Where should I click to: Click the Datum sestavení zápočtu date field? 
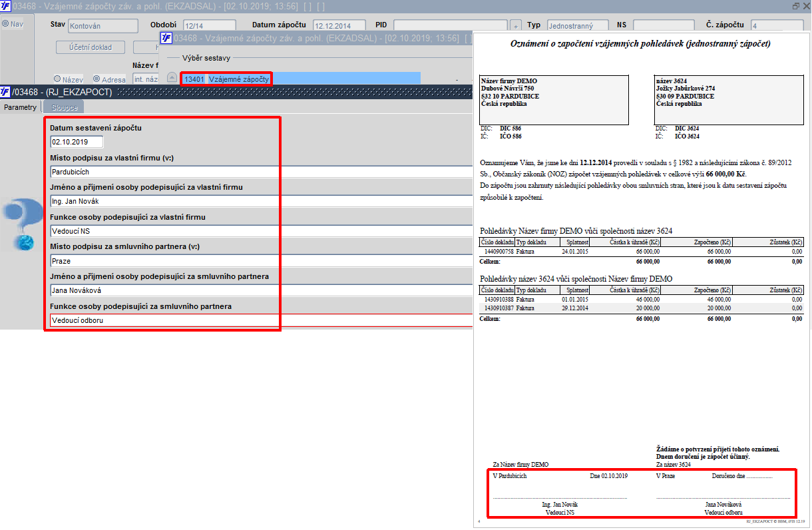click(77, 142)
